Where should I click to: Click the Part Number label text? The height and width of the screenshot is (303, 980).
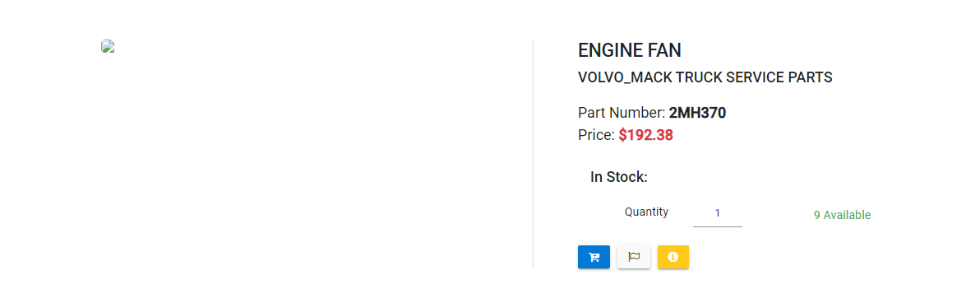tap(622, 114)
